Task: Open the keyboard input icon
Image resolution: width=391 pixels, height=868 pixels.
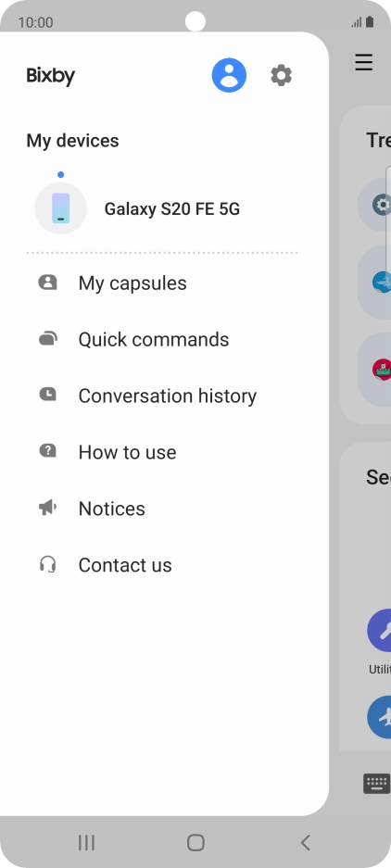Action: click(376, 784)
